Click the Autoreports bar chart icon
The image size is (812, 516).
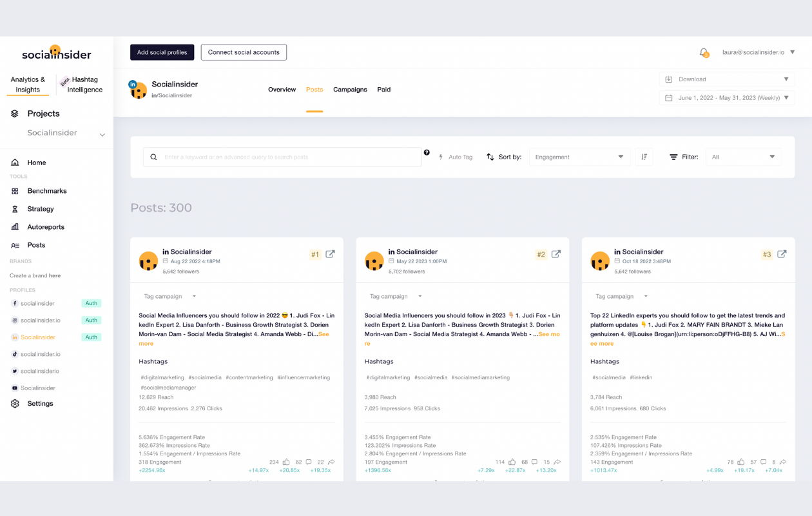15,227
